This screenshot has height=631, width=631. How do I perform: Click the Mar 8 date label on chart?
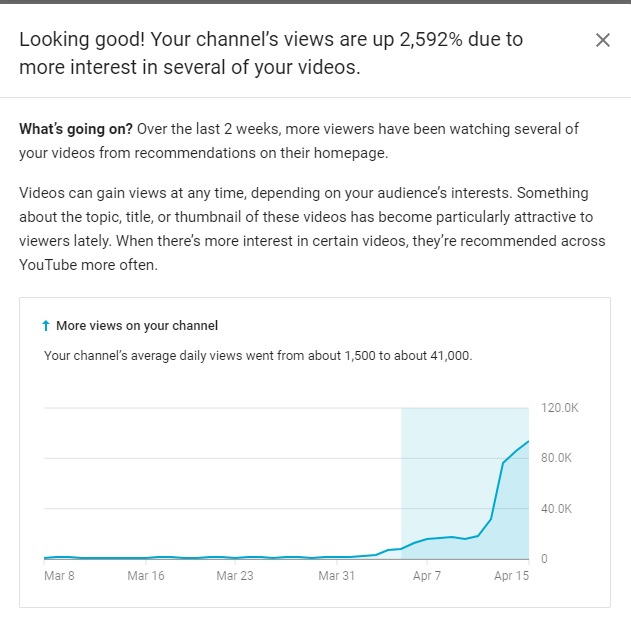(x=60, y=576)
